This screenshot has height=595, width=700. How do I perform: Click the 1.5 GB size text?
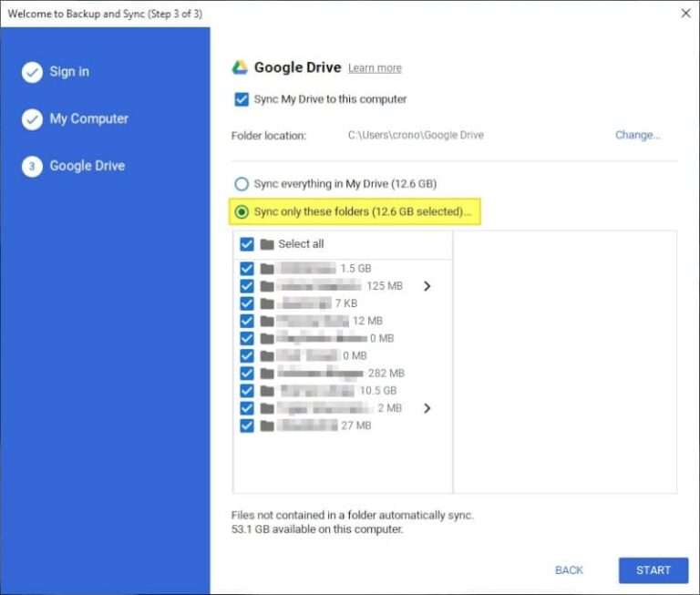pos(355,268)
